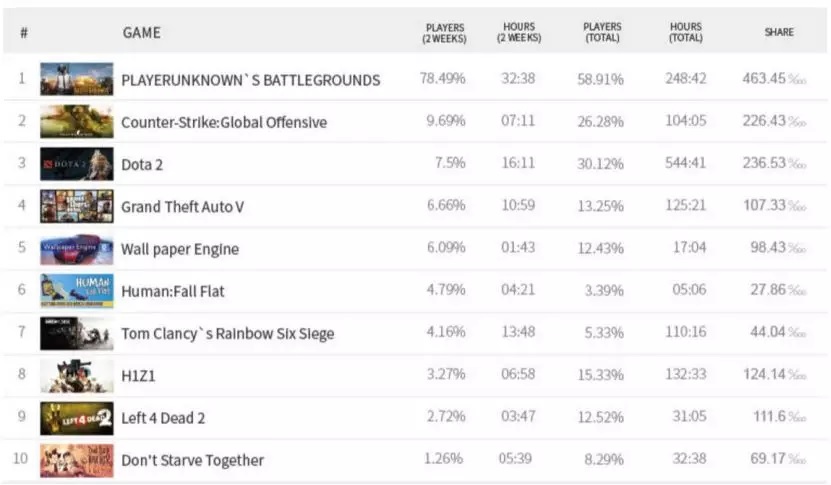Open the Grand Theft Auto V title link

(x=182, y=207)
